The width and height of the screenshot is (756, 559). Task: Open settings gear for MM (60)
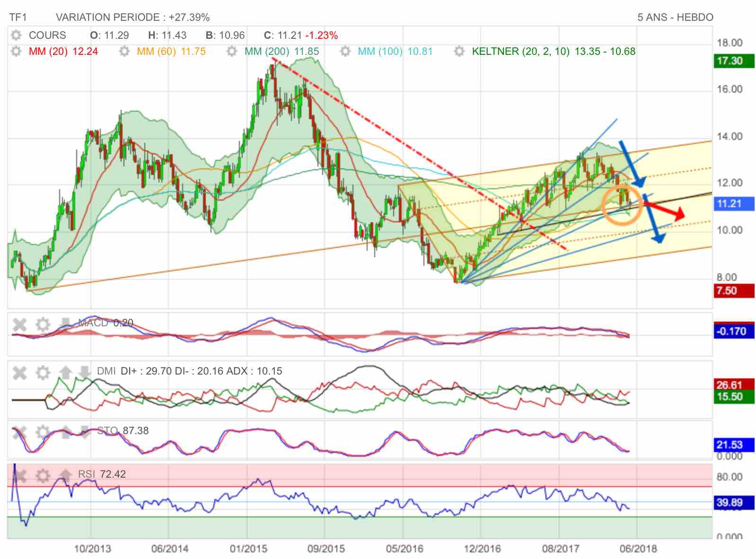point(124,52)
